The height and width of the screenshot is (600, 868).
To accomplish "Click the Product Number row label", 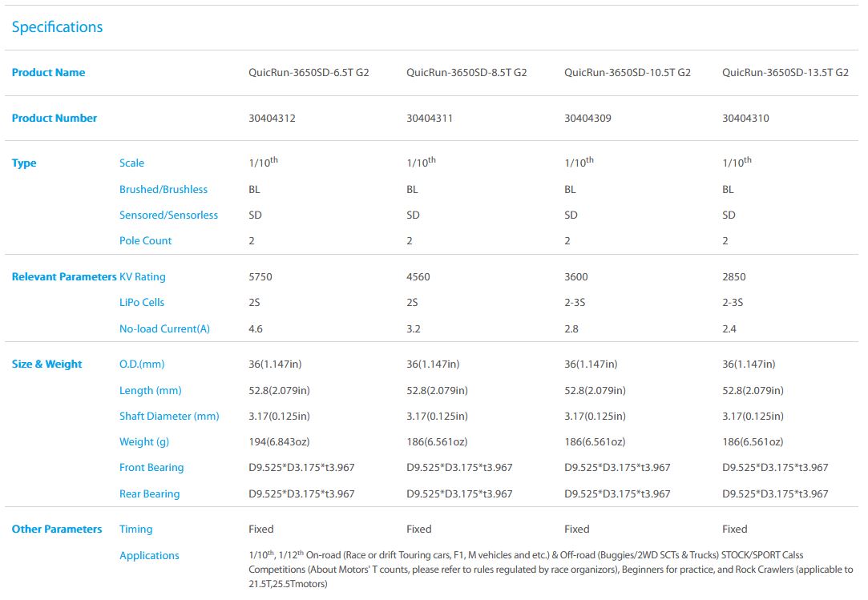I will [54, 119].
